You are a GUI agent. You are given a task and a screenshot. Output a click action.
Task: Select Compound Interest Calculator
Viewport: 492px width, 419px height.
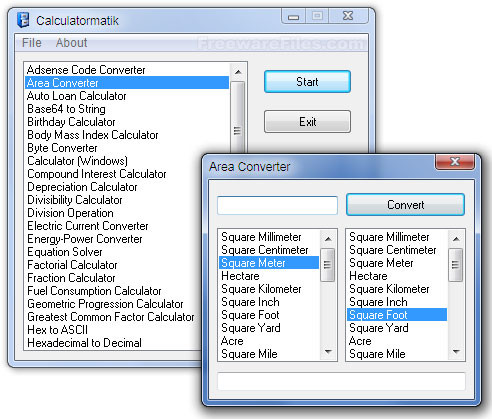click(x=113, y=174)
